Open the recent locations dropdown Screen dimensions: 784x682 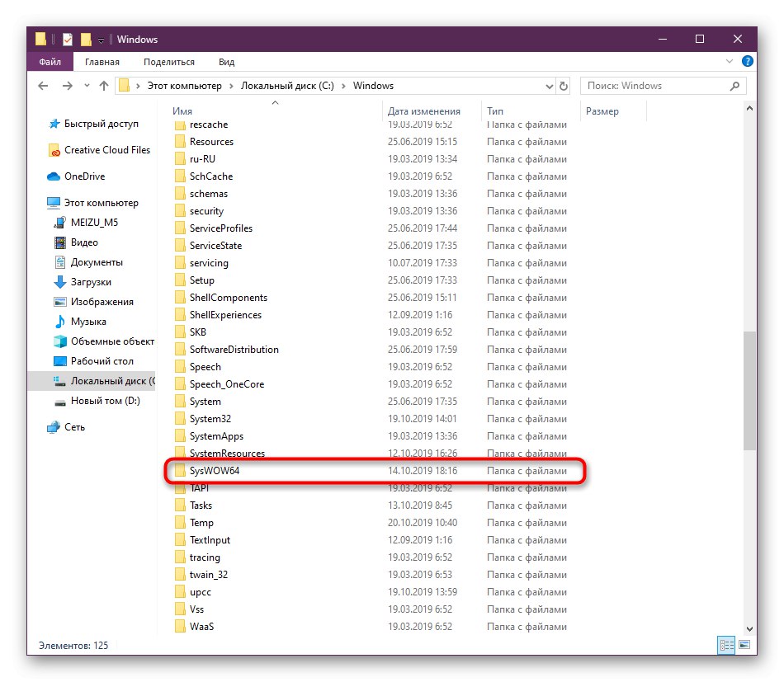(x=87, y=86)
